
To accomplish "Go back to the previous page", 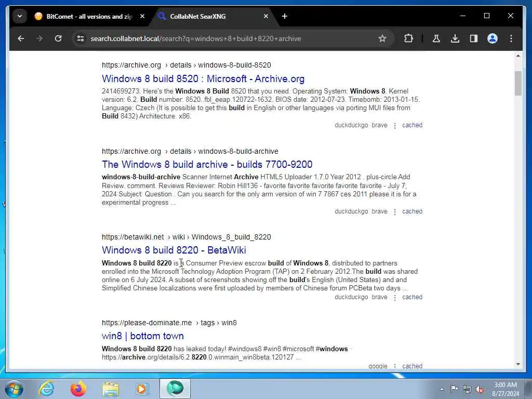I will (21, 38).
